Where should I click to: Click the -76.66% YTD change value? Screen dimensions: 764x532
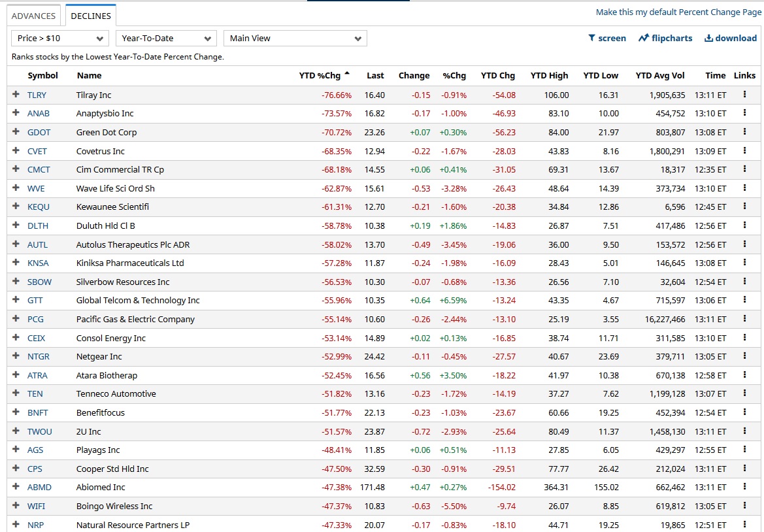click(336, 95)
